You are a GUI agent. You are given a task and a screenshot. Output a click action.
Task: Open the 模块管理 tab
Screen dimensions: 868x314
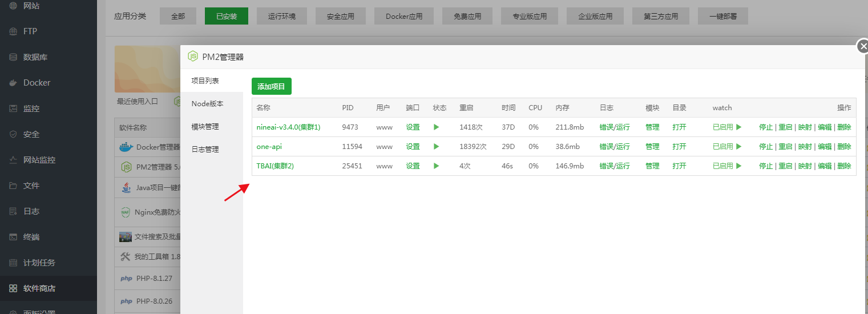[212, 126]
